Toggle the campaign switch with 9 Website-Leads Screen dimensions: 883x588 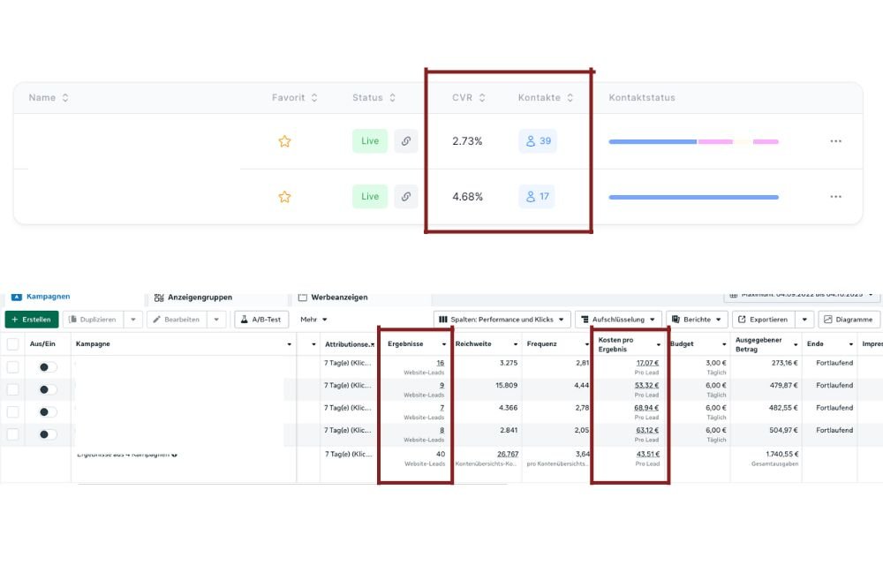click(48, 389)
